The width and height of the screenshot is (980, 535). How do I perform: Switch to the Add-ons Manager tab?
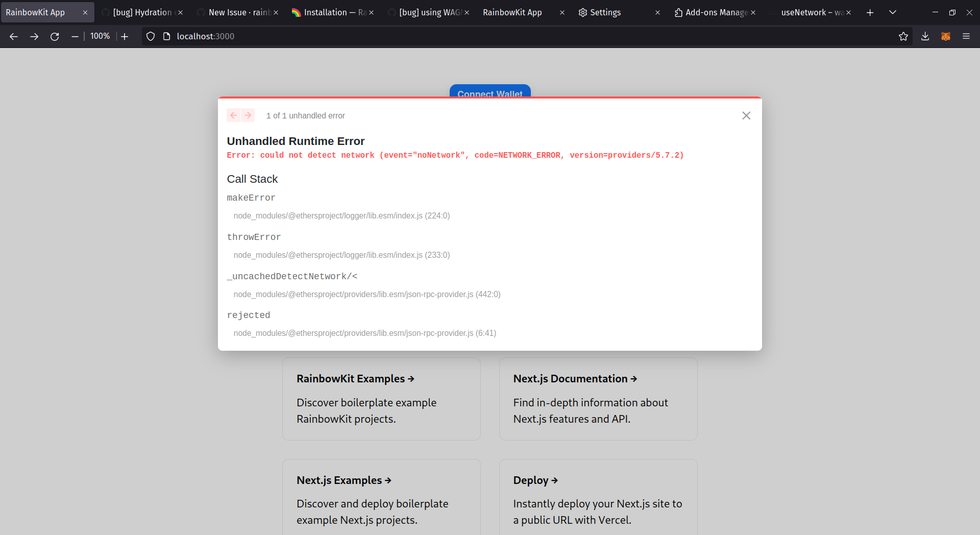click(x=715, y=12)
